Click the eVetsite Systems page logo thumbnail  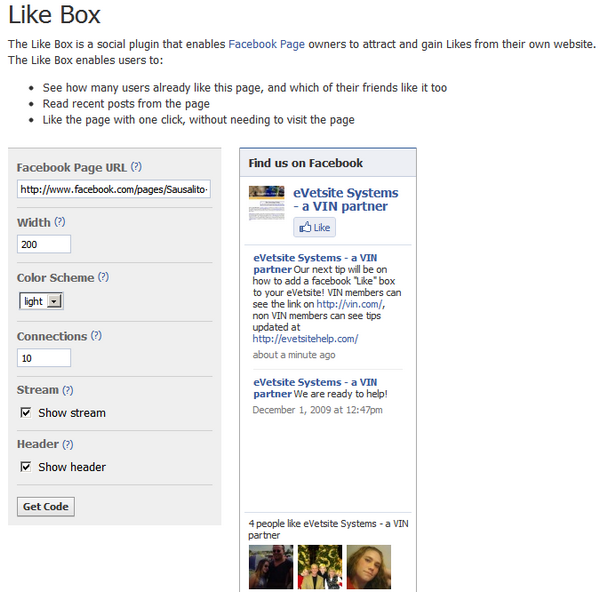click(266, 203)
